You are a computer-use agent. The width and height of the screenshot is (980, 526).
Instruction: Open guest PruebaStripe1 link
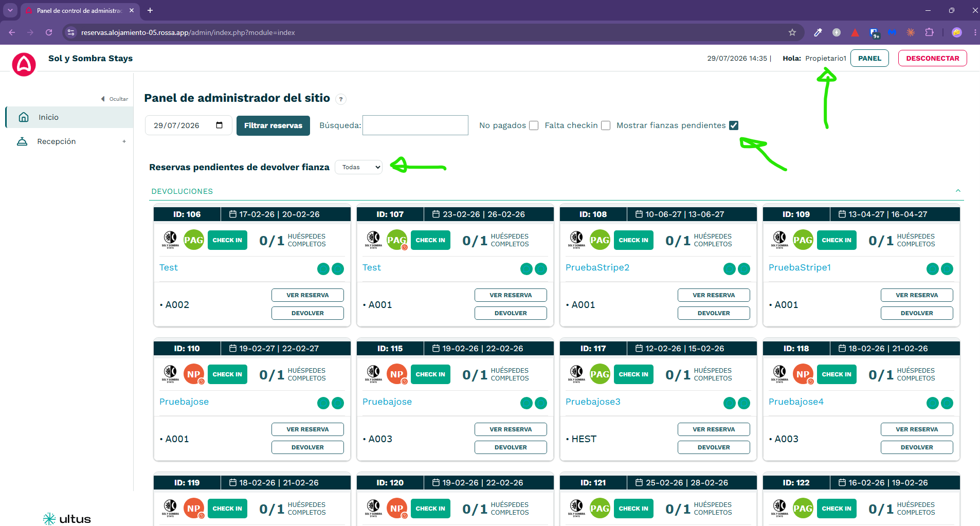(x=800, y=267)
